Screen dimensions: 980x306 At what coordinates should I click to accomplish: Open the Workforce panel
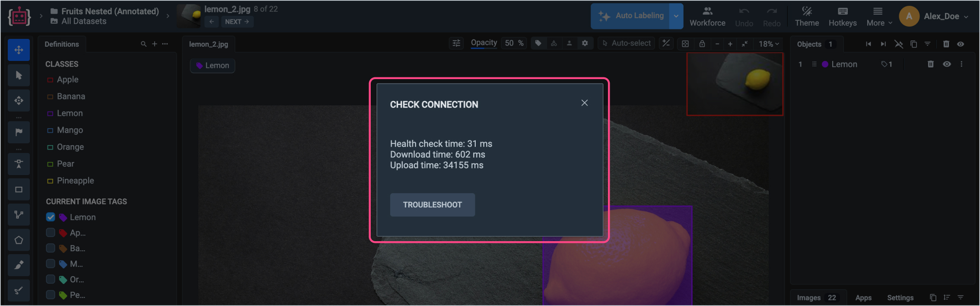pos(707,16)
